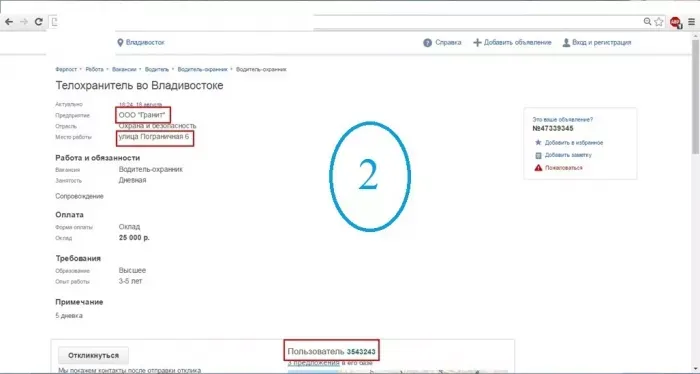
Task: Click the browser forward arrow
Action: pos(24,21)
